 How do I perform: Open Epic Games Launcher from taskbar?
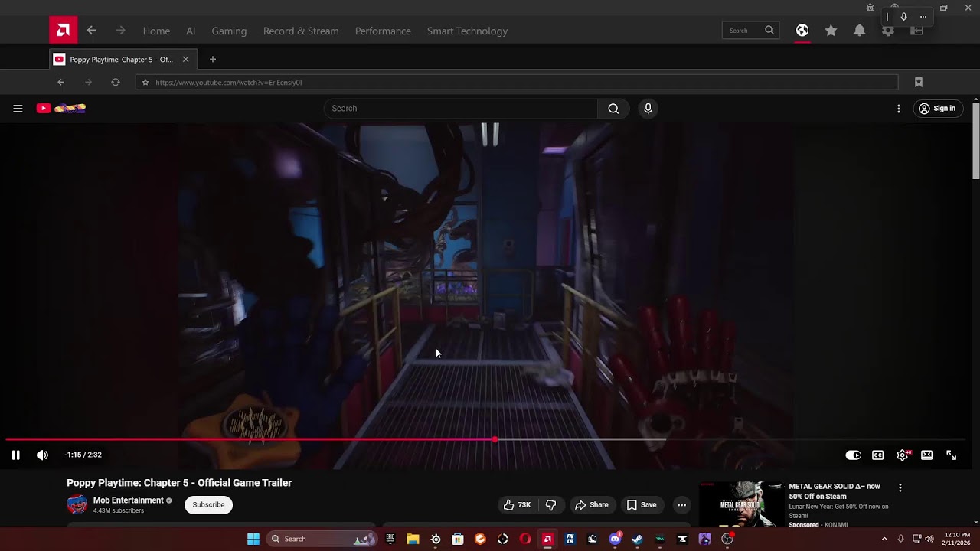pos(390,539)
